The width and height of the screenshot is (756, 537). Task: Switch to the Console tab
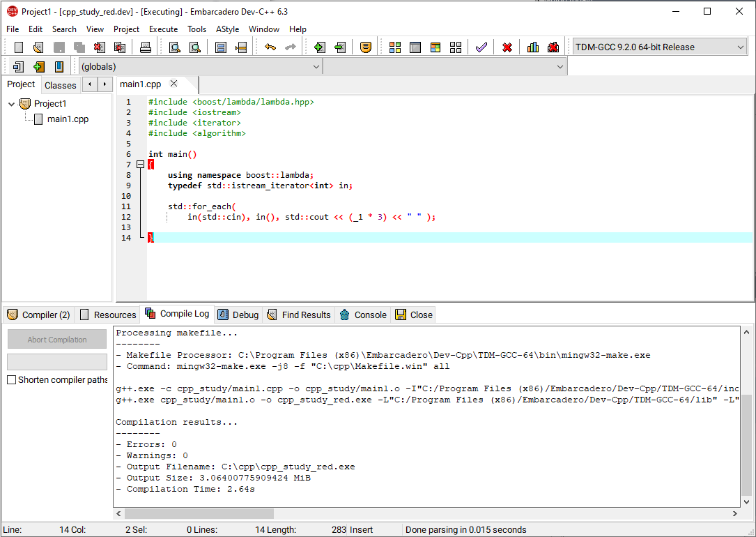[x=364, y=315]
